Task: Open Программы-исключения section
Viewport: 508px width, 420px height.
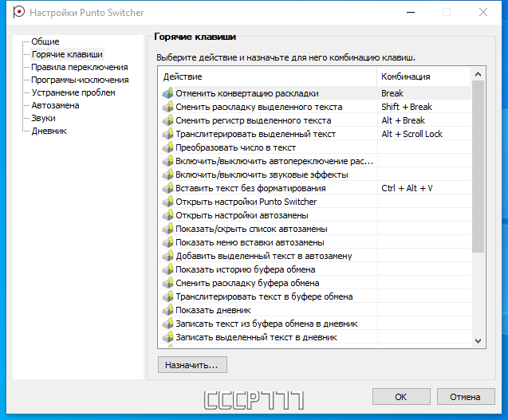Action: (x=80, y=80)
